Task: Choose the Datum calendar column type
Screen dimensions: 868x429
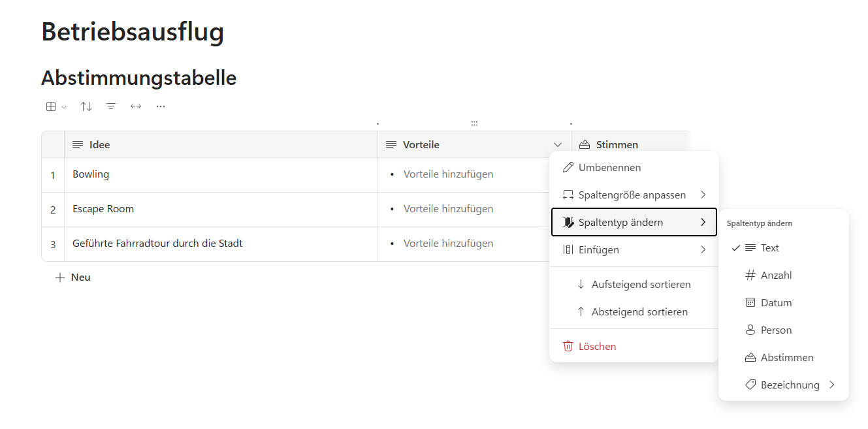Action: click(776, 303)
